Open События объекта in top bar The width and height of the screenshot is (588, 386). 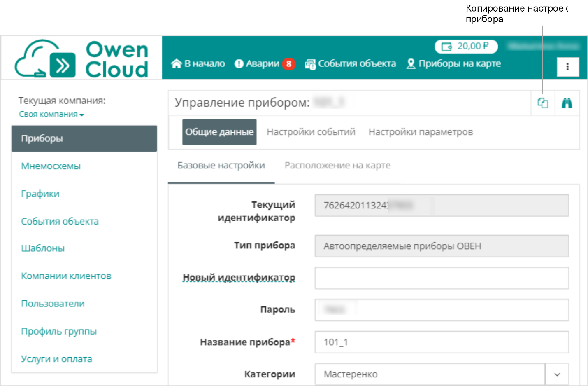point(351,64)
